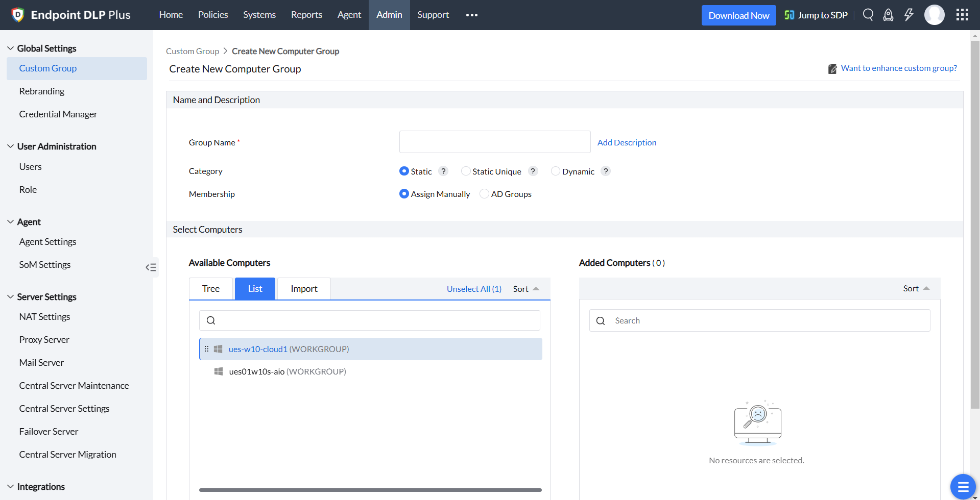Viewport: 980px width, 500px height.
Task: Click the Download Now button
Action: click(x=738, y=15)
